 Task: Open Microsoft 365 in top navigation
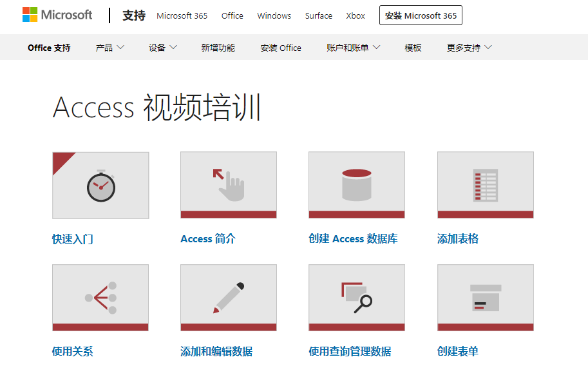coord(182,15)
